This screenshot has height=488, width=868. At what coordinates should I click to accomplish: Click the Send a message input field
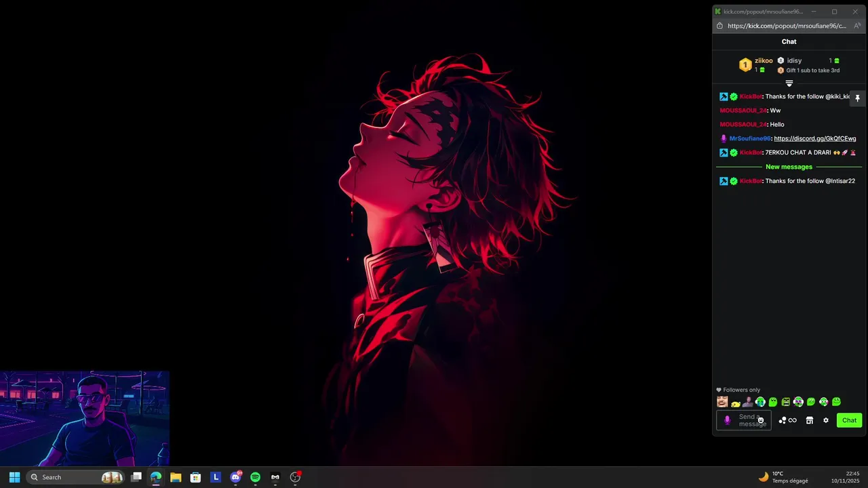click(x=744, y=420)
